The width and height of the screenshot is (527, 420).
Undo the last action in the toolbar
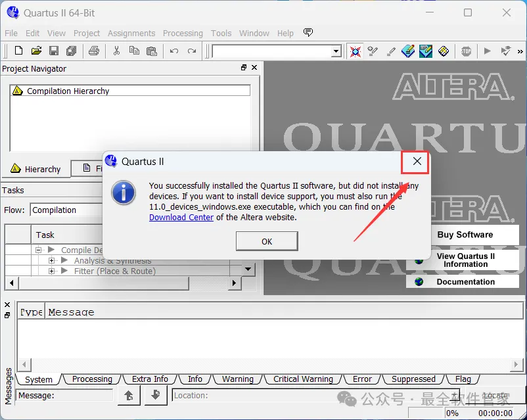click(174, 51)
